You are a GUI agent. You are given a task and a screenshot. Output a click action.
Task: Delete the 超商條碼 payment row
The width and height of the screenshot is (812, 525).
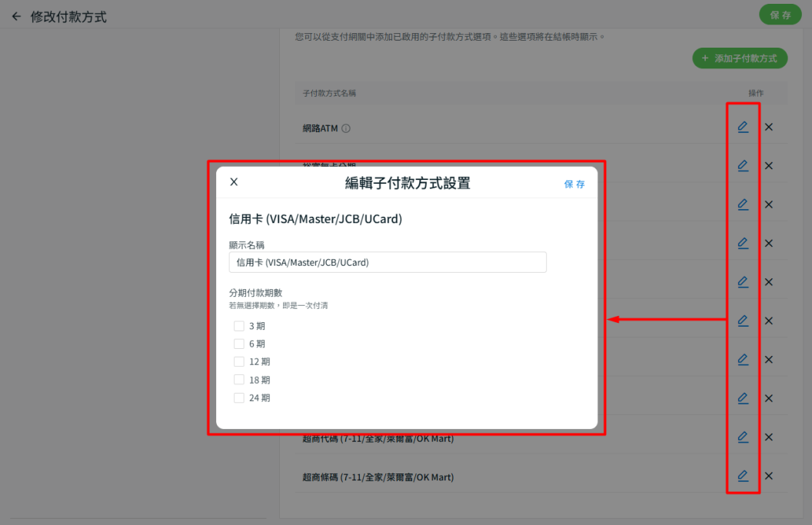click(x=768, y=476)
